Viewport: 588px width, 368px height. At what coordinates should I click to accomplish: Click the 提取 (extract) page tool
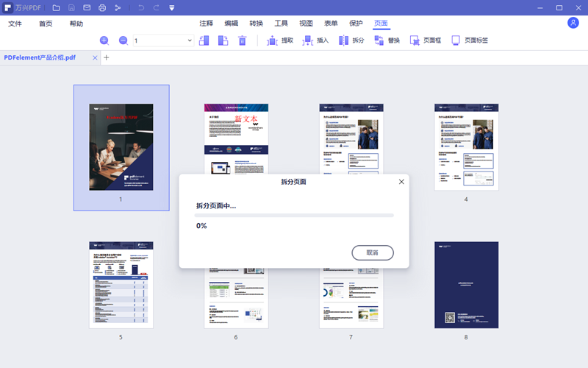pos(280,40)
